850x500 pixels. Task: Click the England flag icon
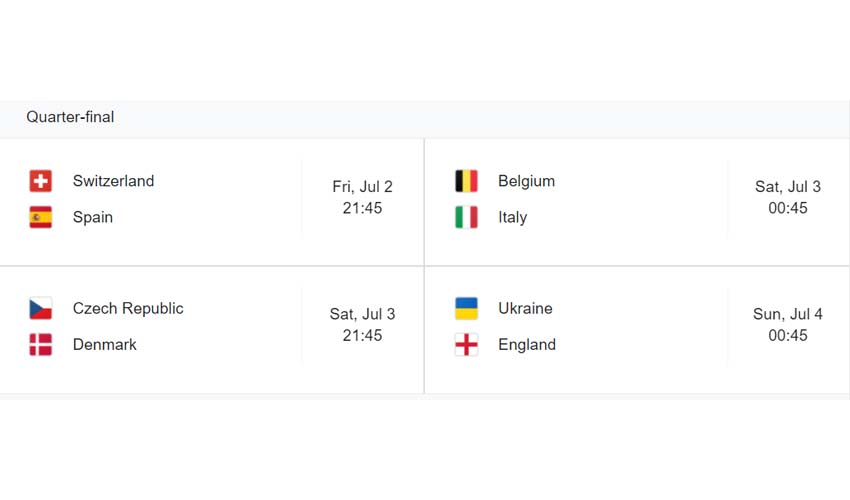(x=466, y=345)
